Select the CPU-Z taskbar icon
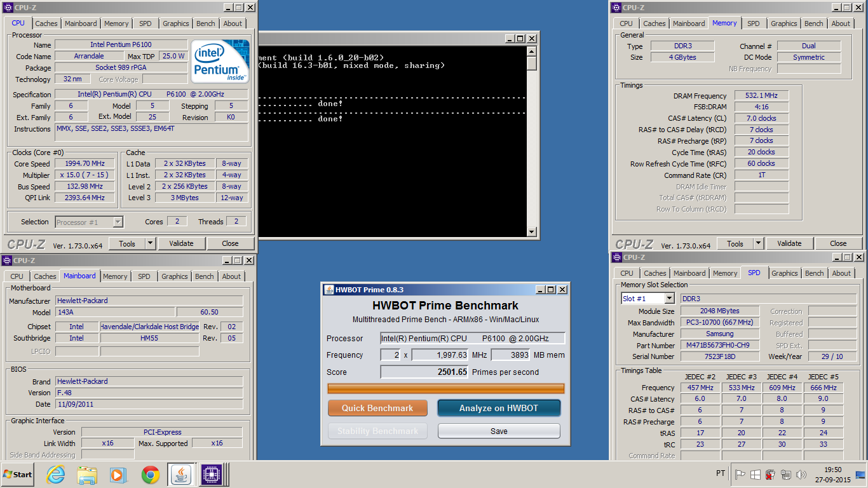Viewport: 868px width, 488px height. [211, 475]
